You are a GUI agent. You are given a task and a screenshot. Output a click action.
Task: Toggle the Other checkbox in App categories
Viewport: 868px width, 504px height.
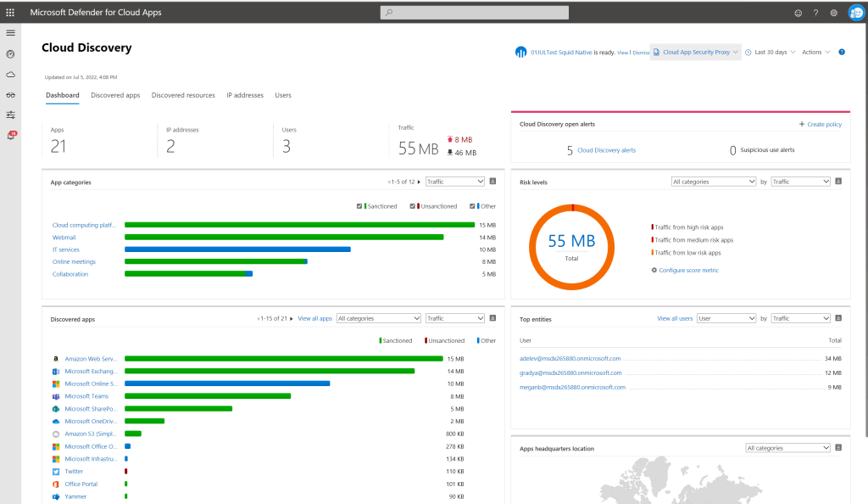472,206
